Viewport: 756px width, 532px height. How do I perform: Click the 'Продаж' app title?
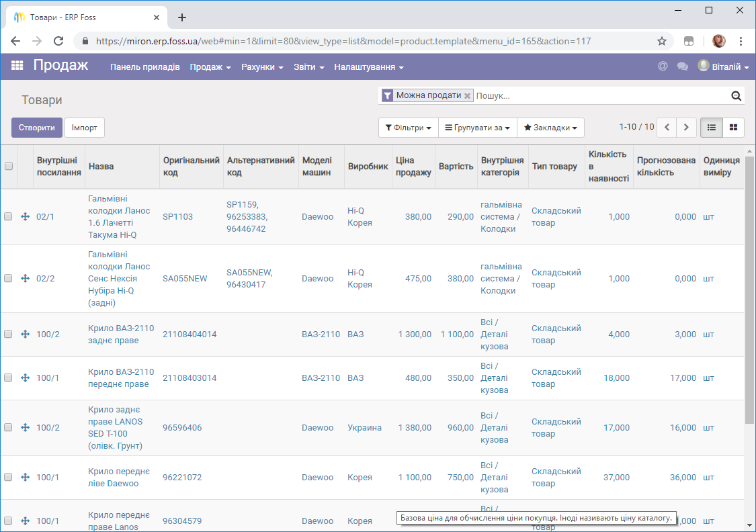click(x=60, y=65)
